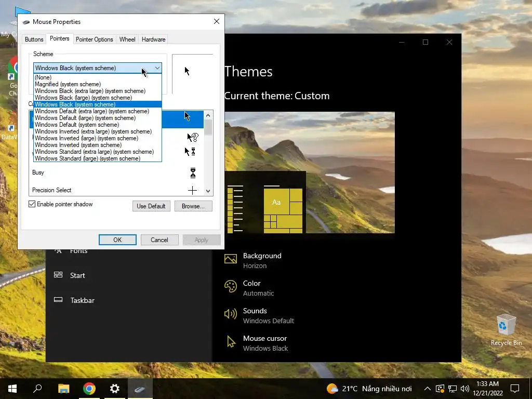Screen dimensions: 532x399
Task: Toggle Enable pointer shadow checkbox
Action: coord(32,204)
